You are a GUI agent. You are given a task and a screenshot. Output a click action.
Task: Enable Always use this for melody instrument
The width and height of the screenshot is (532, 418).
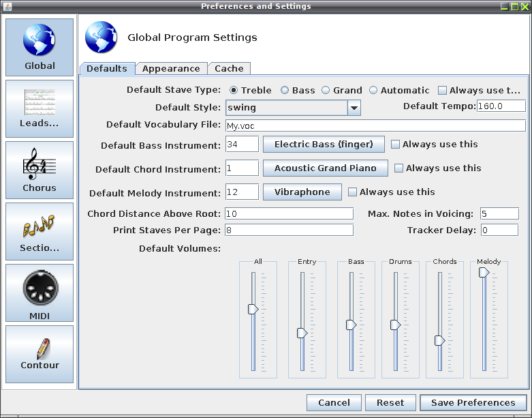point(392,192)
